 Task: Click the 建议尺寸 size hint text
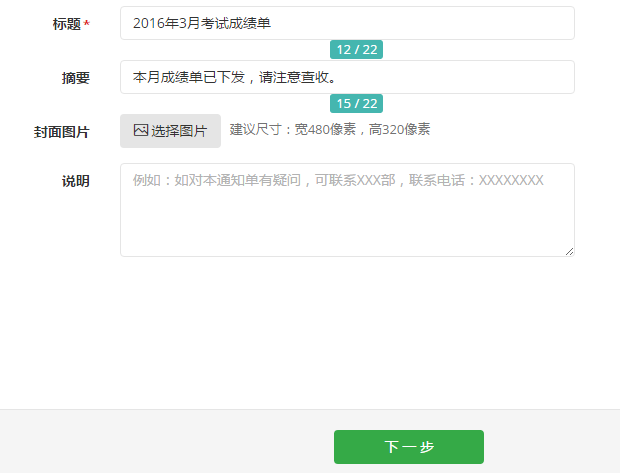click(330, 129)
